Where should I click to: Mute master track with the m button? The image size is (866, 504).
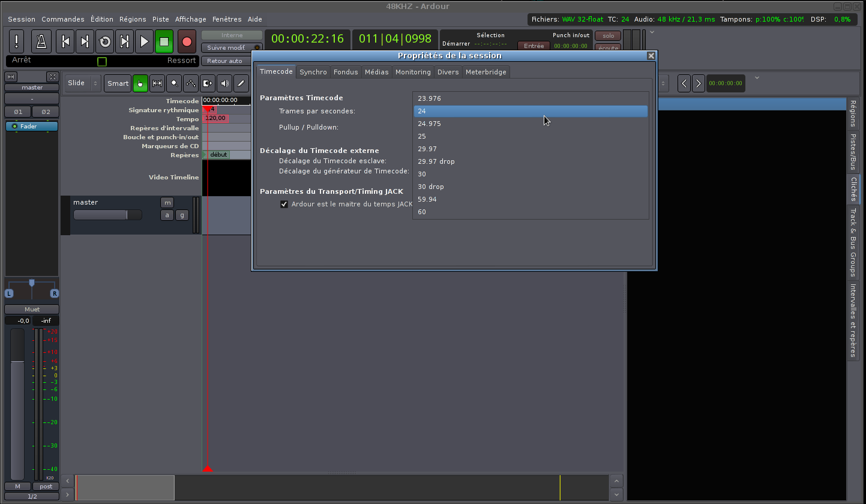tap(166, 202)
